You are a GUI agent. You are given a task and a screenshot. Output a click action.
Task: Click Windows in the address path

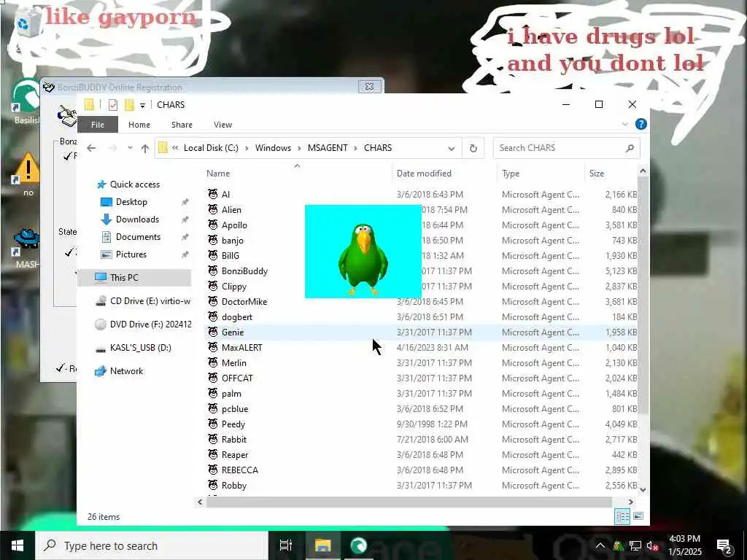(273, 148)
